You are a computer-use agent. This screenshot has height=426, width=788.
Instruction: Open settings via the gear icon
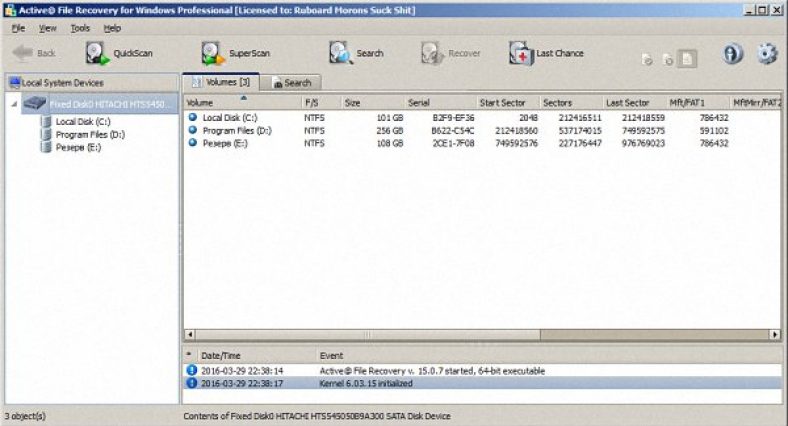pyautogui.click(x=767, y=53)
